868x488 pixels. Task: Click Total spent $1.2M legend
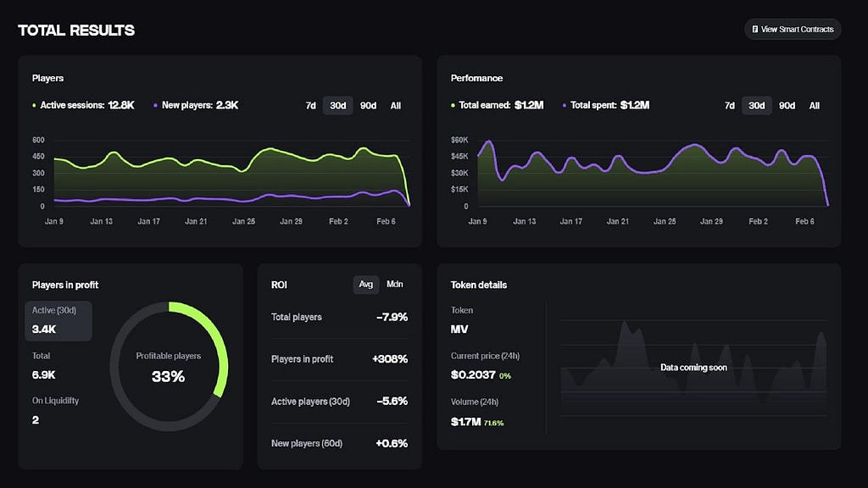coord(606,105)
